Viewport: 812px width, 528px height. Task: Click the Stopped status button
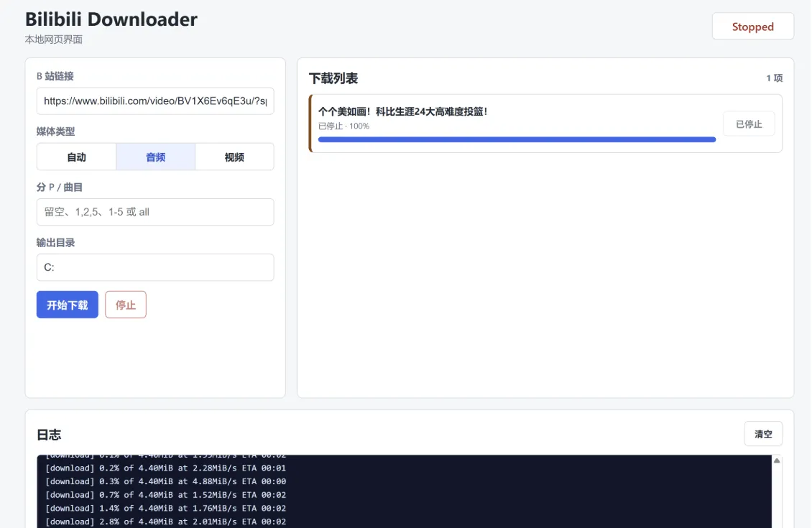(x=752, y=27)
